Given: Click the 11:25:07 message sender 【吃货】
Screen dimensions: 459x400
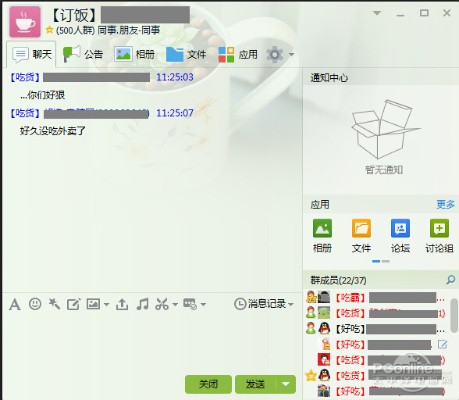Looking at the screenshot, I should point(25,113).
